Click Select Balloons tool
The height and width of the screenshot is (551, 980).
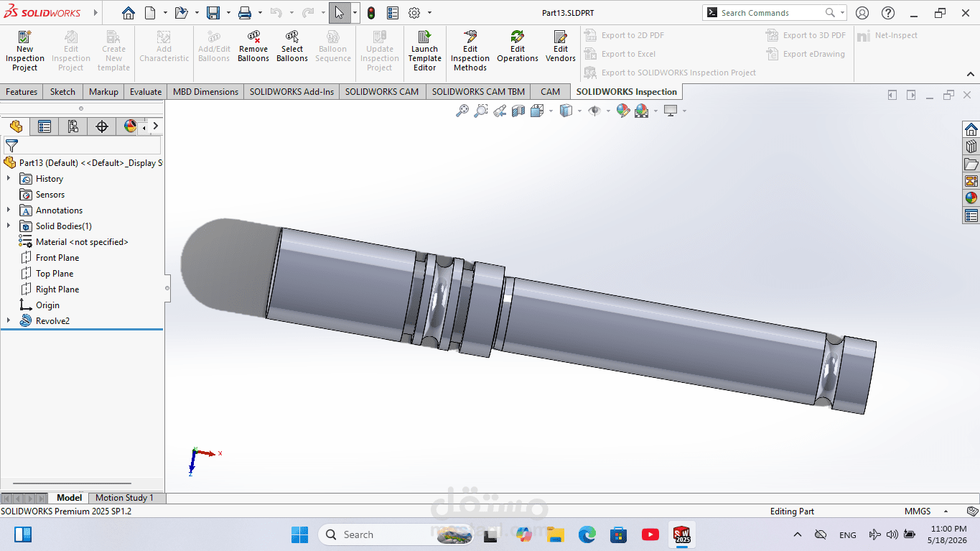(x=292, y=47)
